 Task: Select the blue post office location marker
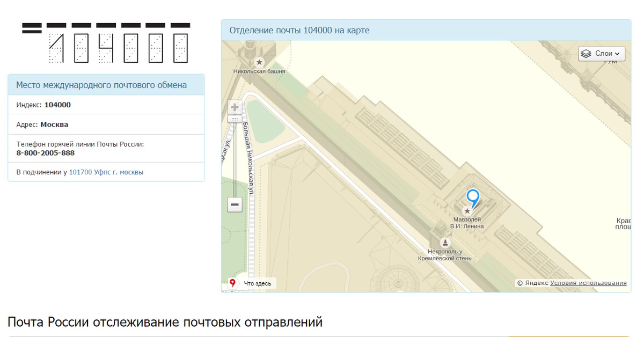click(472, 197)
